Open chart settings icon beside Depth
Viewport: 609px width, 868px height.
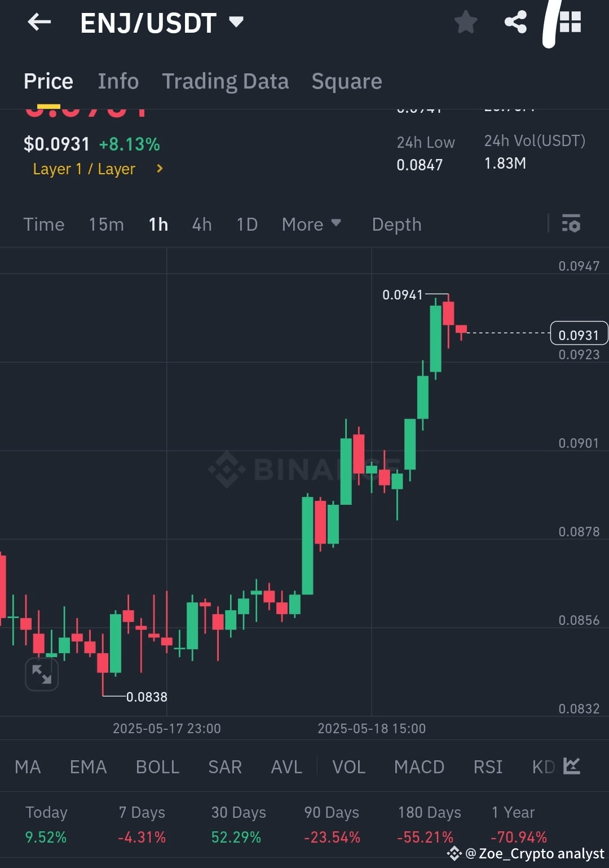pos(571,224)
